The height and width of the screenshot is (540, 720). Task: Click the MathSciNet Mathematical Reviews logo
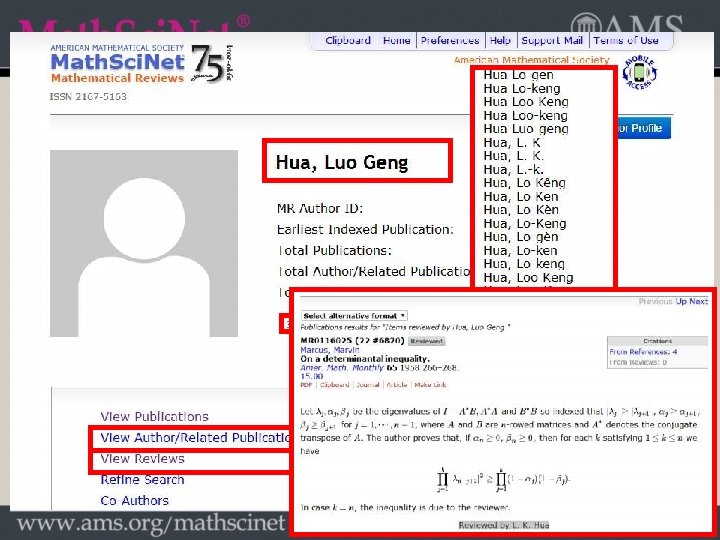118,64
